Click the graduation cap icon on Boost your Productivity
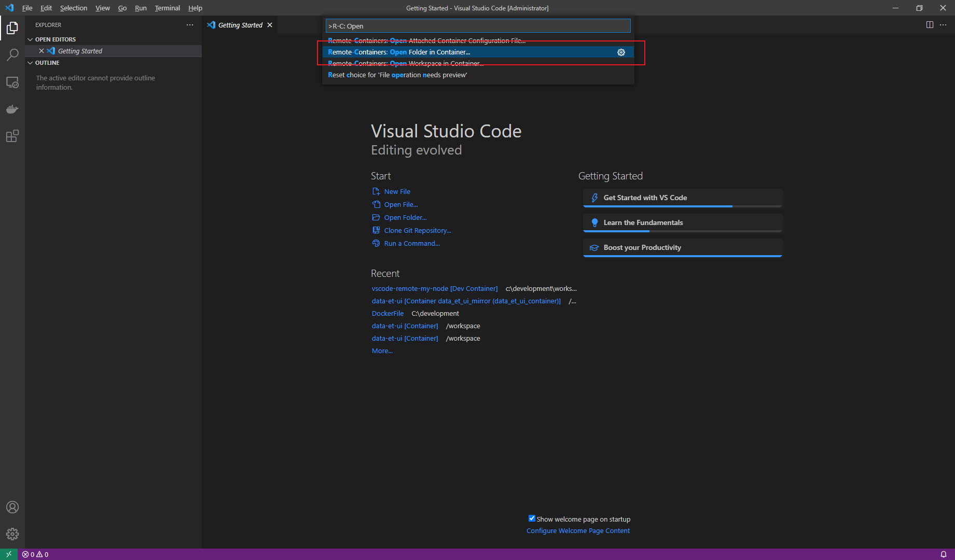 pos(594,248)
